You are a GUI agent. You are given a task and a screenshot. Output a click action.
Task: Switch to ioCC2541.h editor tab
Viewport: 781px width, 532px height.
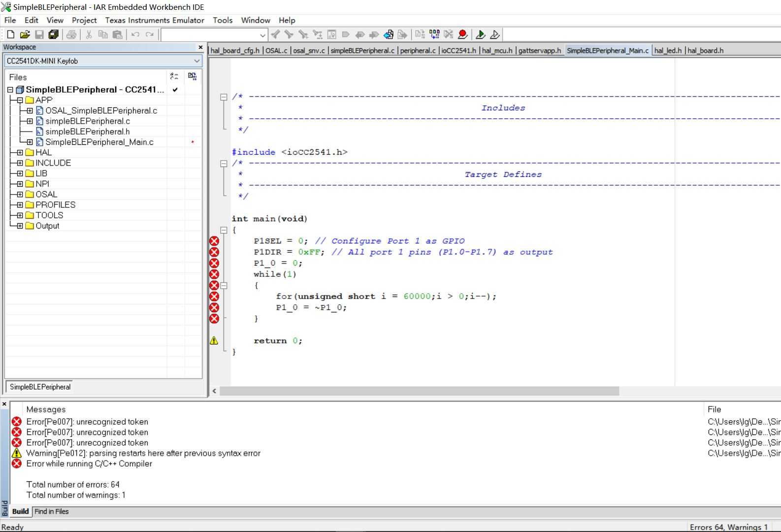point(459,51)
